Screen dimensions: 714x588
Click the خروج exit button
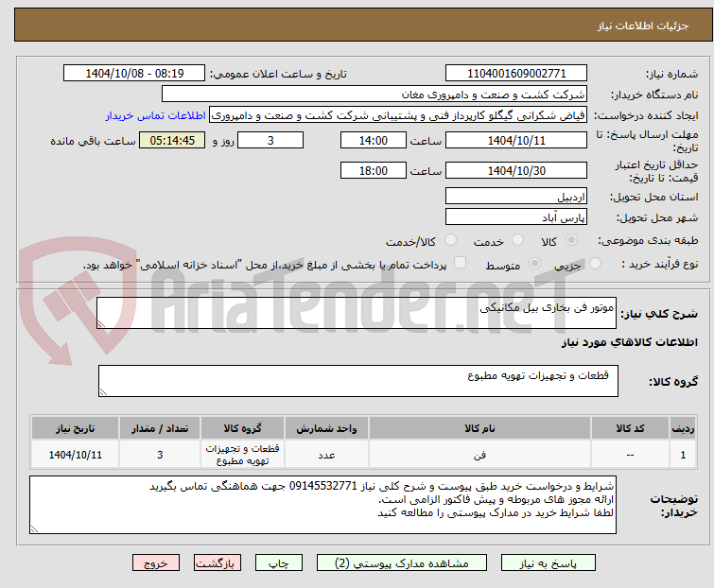tap(156, 563)
